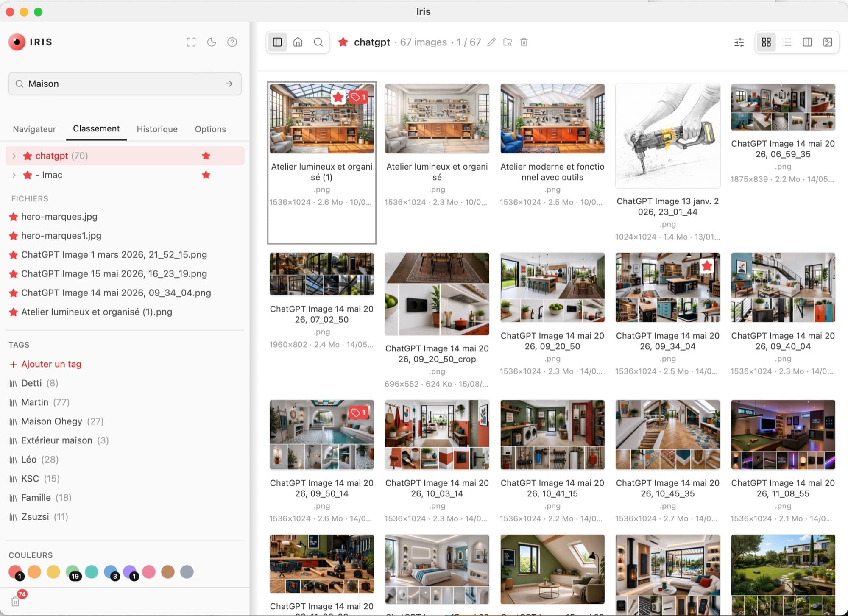Click tag badge on first Atelier thumbnail
Image resolution: width=848 pixels, height=616 pixels.
[358, 98]
